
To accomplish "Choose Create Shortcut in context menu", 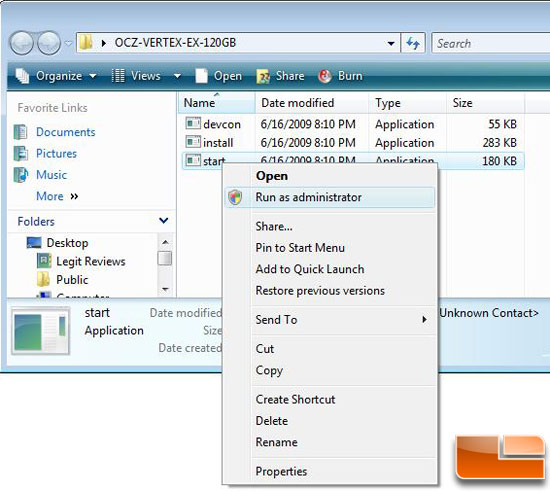I will click(330, 399).
